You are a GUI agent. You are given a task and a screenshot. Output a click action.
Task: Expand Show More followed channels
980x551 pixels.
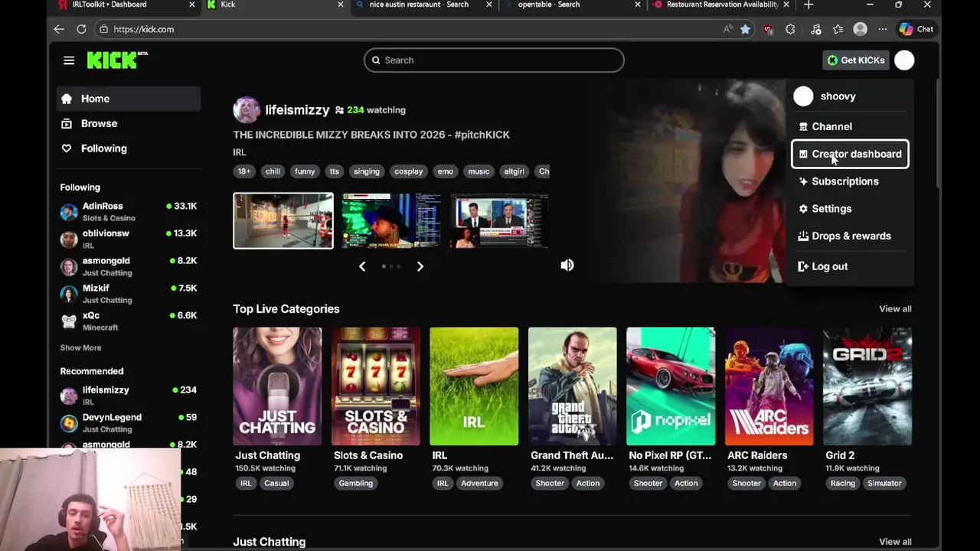point(80,347)
